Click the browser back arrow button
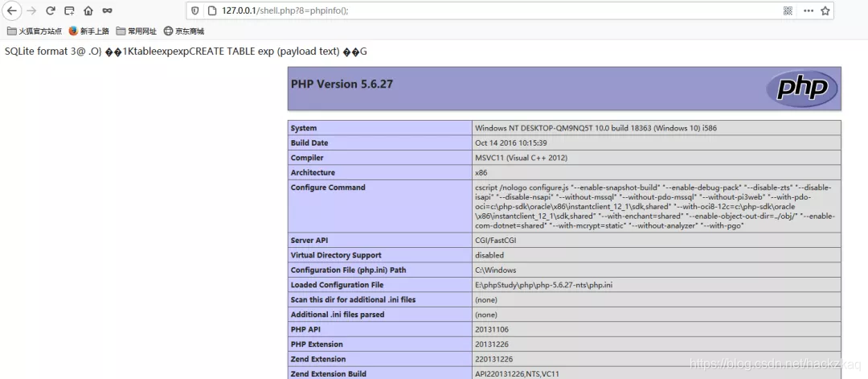868x379 pixels. (12, 10)
